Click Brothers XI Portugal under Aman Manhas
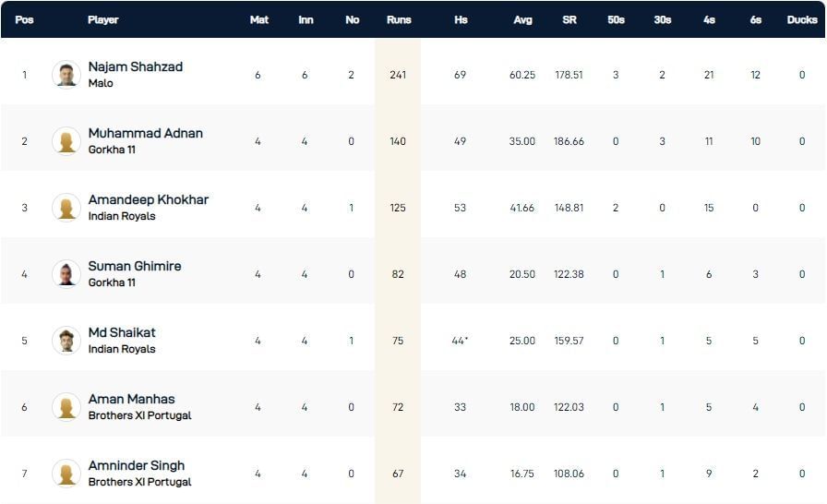Image resolution: width=827 pixels, height=504 pixels. pos(140,415)
